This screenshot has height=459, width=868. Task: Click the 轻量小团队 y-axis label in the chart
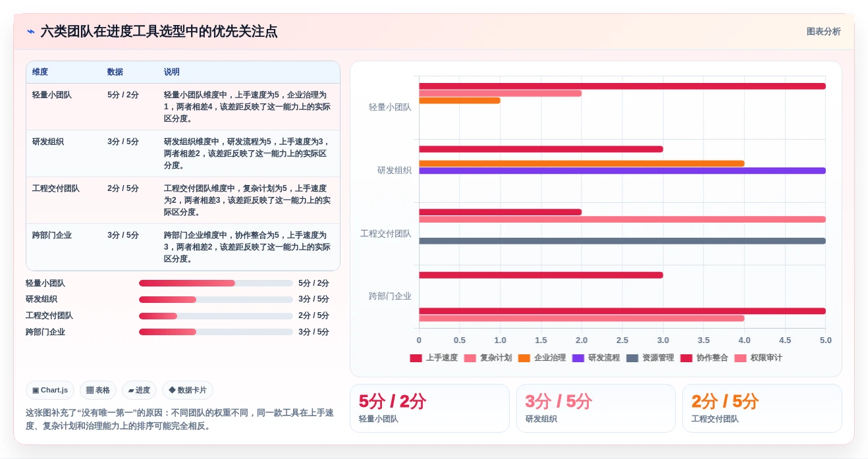click(x=390, y=107)
